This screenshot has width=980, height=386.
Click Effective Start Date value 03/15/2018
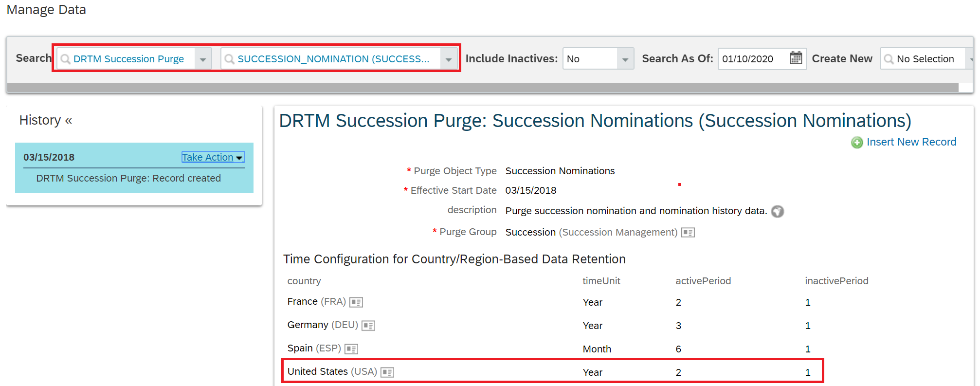[531, 190]
